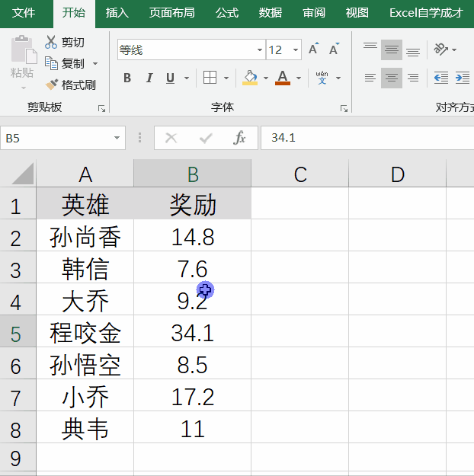Image resolution: width=474 pixels, height=476 pixels.
Task: Open the font name dropdown
Action: (260, 50)
